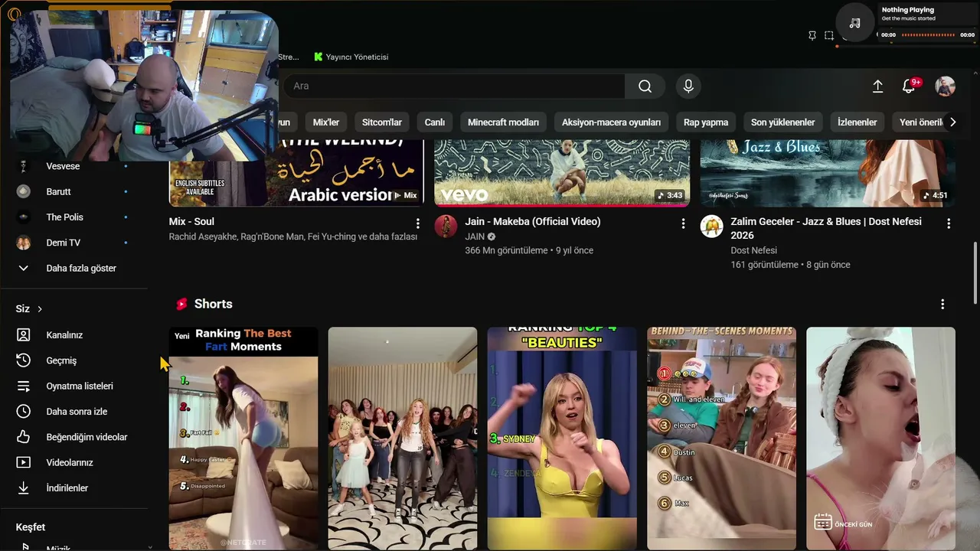Open Demi TV channel avatar

click(x=24, y=243)
